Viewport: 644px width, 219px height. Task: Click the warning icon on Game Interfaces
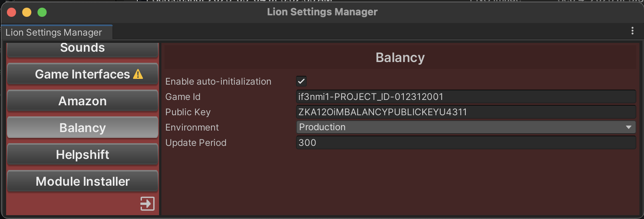(x=138, y=74)
